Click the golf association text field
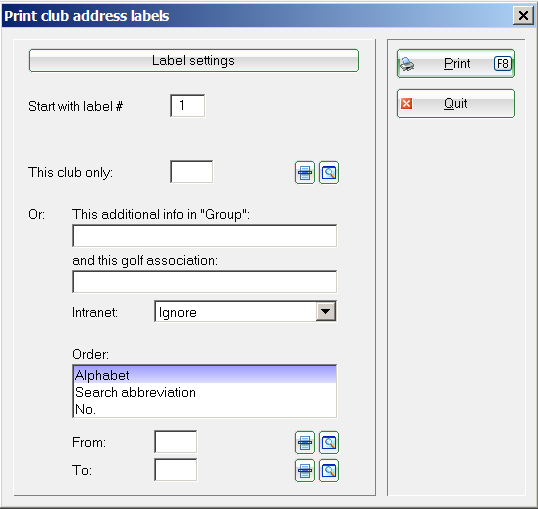Image resolution: width=538 pixels, height=509 pixels. coord(204,282)
